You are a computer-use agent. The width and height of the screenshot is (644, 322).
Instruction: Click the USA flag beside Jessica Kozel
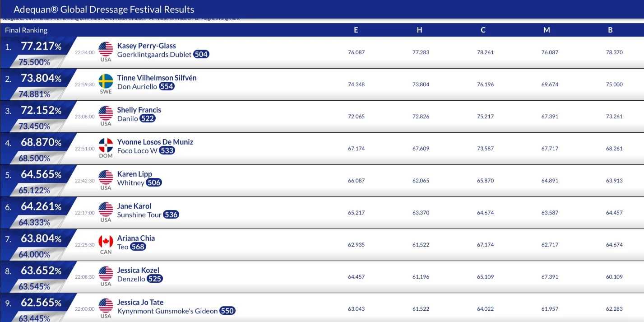click(x=106, y=274)
